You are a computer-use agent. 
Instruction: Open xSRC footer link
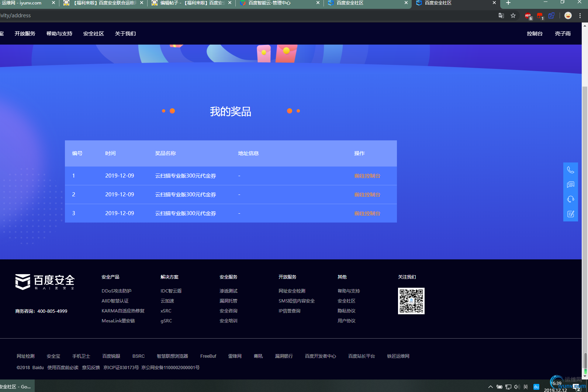(x=166, y=311)
